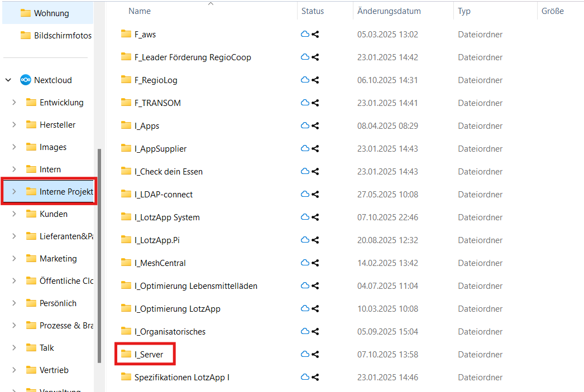
Task: Click the share icon in I_LotzApp.Pi row
Action: (x=315, y=240)
